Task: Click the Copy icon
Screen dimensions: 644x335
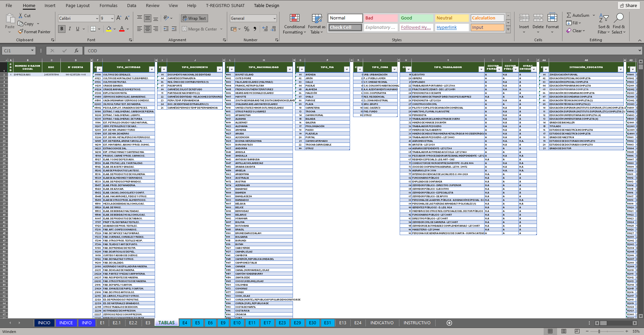Action: click(20, 23)
